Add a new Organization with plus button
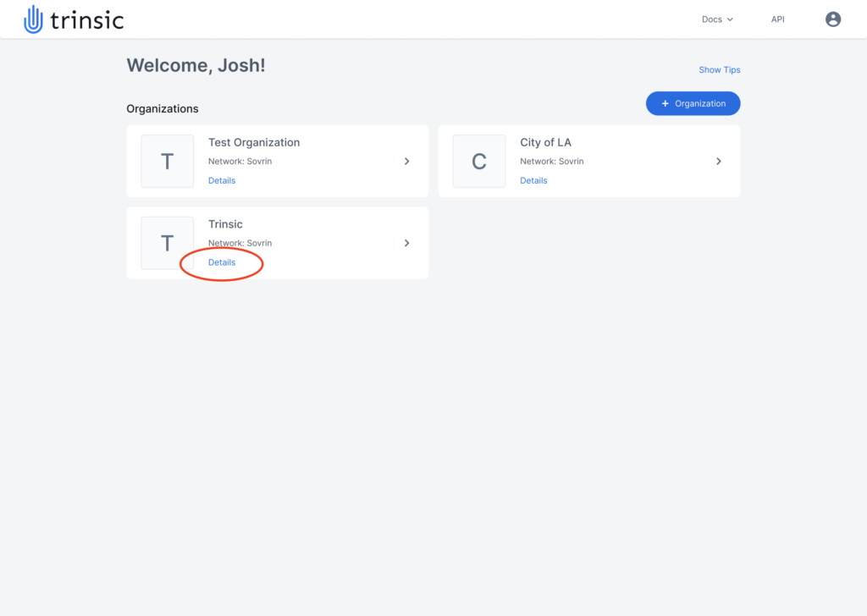867x616 pixels. click(693, 103)
